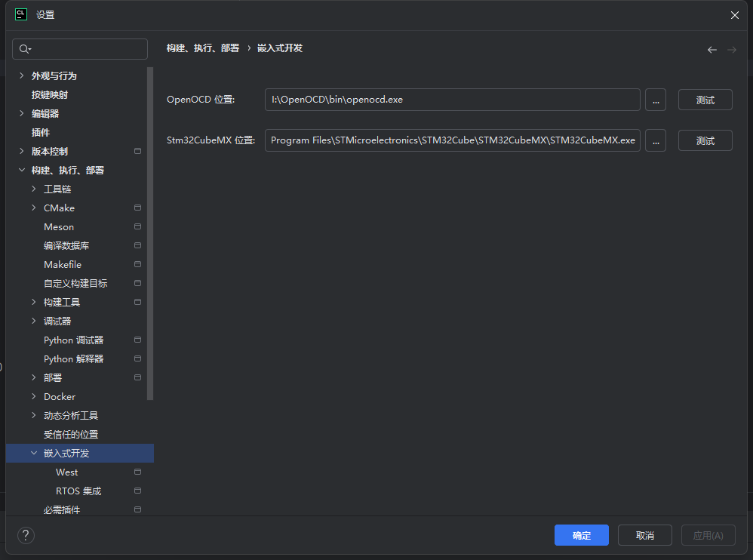Image resolution: width=753 pixels, height=560 pixels.
Task: Open 受信任的位置 settings
Action: 71,434
